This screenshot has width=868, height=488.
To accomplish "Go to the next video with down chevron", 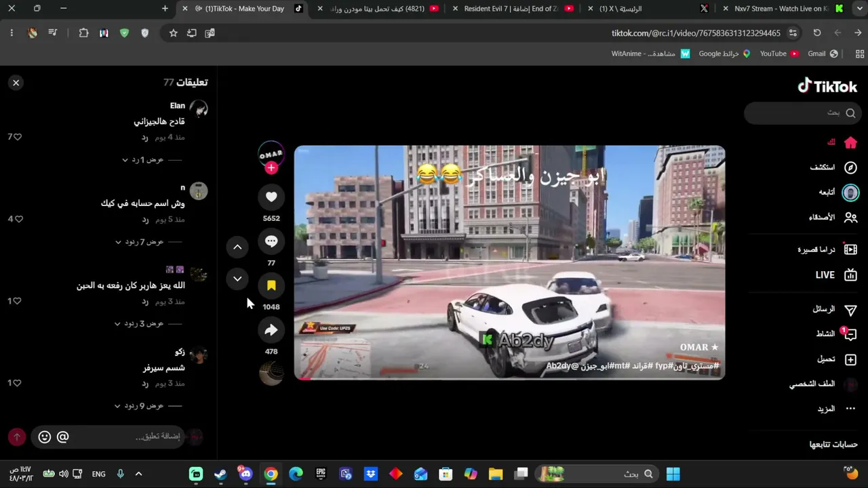I will click(237, 279).
